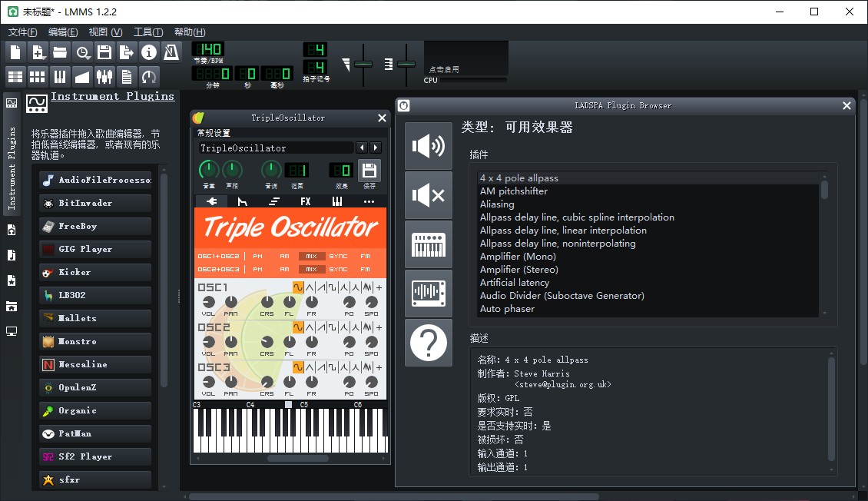Image resolution: width=868 pixels, height=501 pixels.
Task: Show unavailable effects in LADSPA browser
Action: [429, 195]
